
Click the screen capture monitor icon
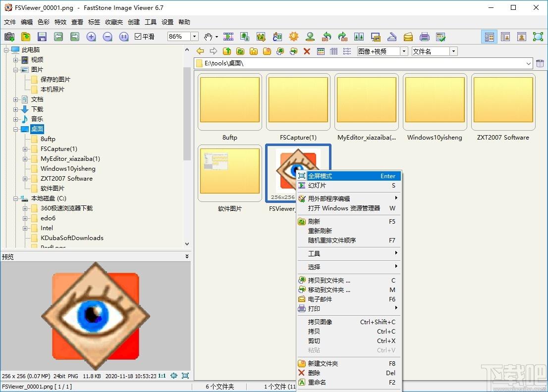pyautogui.click(x=376, y=37)
